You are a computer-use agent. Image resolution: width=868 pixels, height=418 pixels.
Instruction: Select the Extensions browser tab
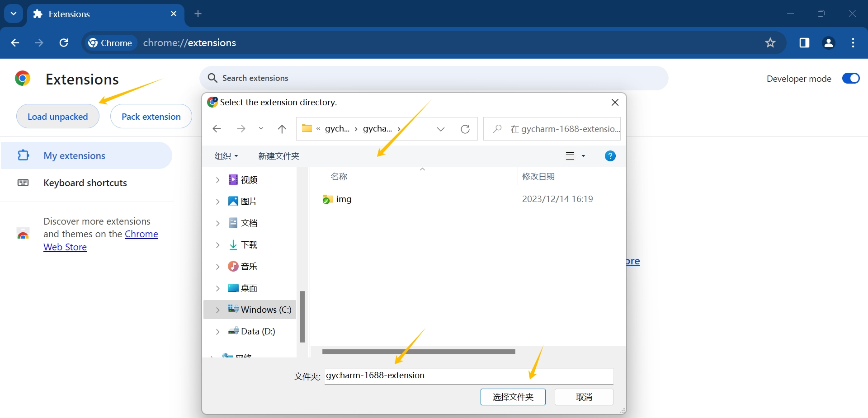[106, 14]
